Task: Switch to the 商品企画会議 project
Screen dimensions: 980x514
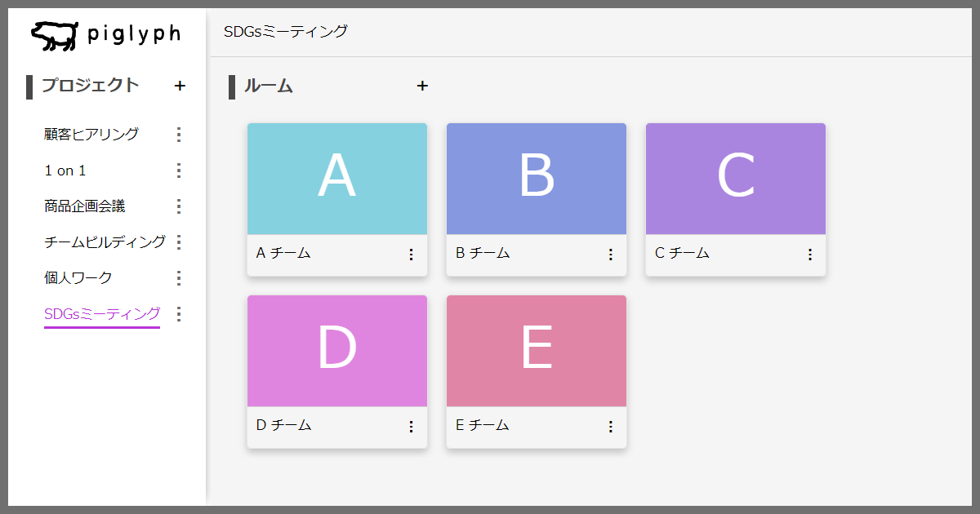Action: (x=85, y=206)
